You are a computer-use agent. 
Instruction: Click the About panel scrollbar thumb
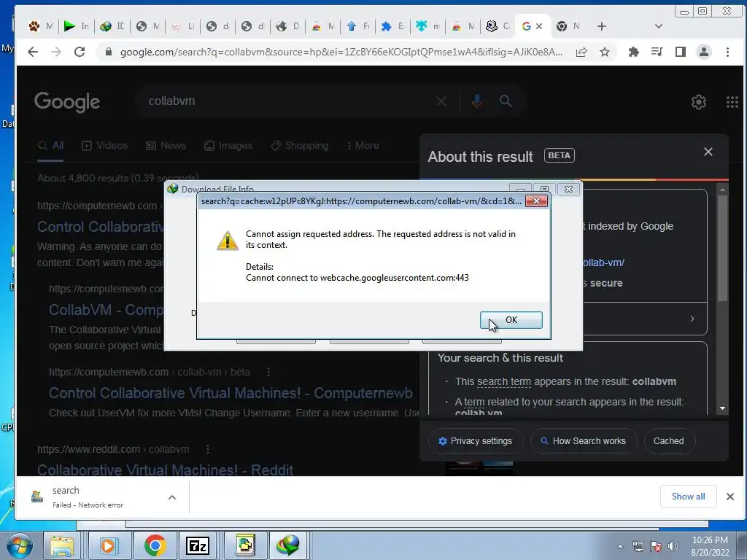pyautogui.click(x=723, y=248)
